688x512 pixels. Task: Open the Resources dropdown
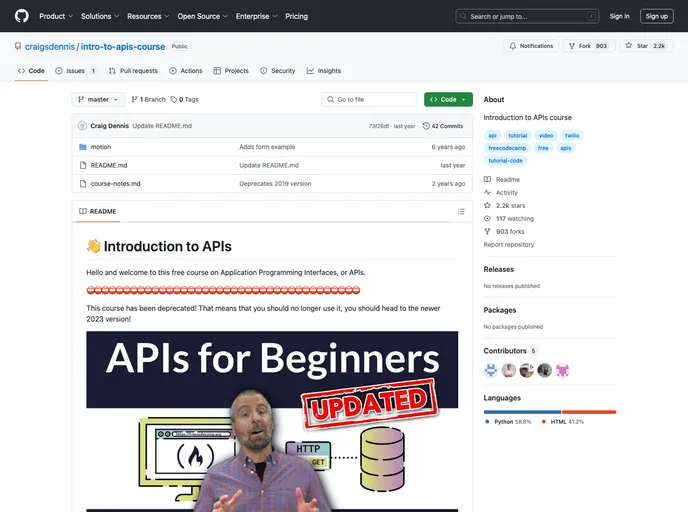148,16
